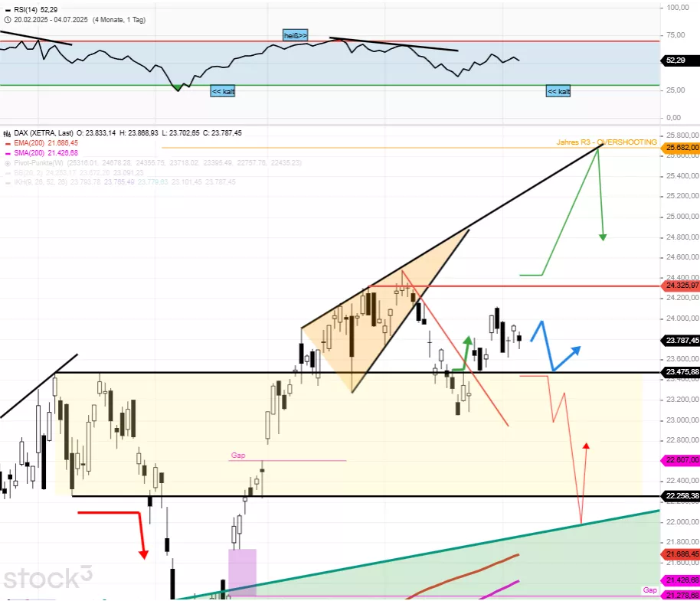Click the price axis label 22.800,00
This screenshot has height=601, width=700.
(x=682, y=440)
